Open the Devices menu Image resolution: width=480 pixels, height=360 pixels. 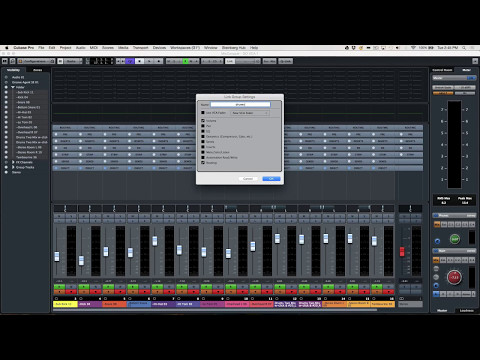click(159, 48)
